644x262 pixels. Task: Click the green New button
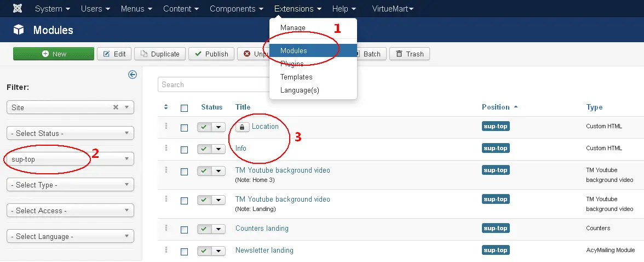tap(54, 54)
